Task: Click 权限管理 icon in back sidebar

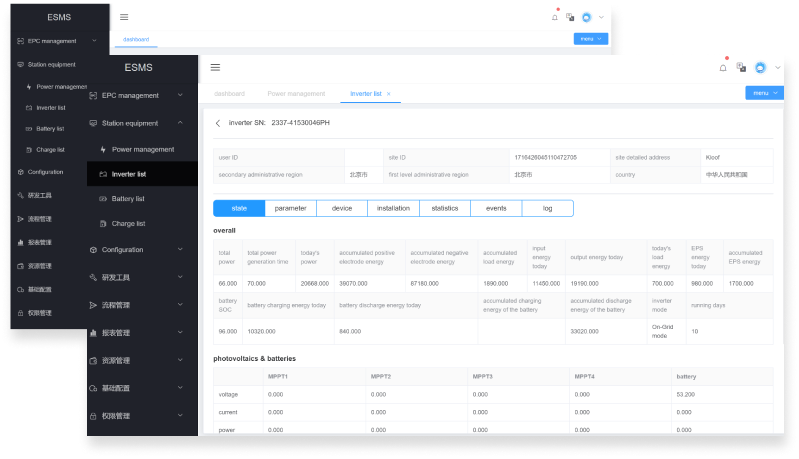Action: [20, 313]
